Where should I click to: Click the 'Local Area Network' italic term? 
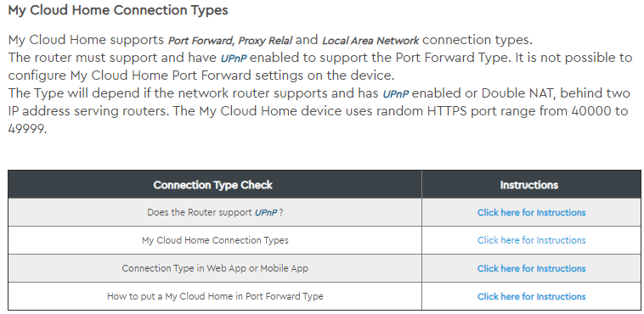370,41
